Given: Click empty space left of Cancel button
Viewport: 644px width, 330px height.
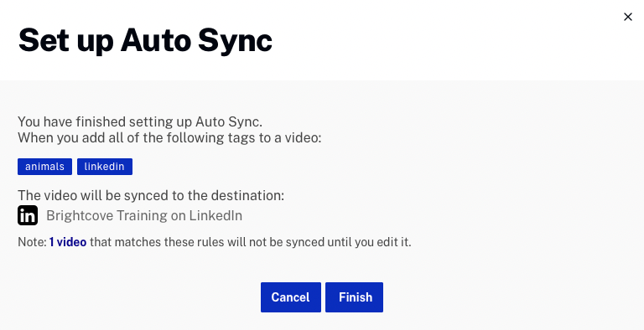Looking at the screenshot, I should 132,297.
